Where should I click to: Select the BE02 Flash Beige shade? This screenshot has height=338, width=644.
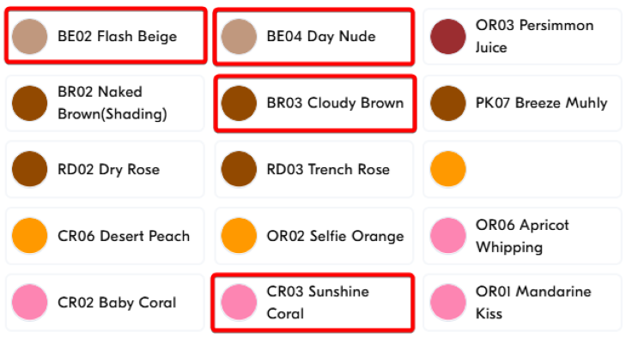[x=105, y=36]
